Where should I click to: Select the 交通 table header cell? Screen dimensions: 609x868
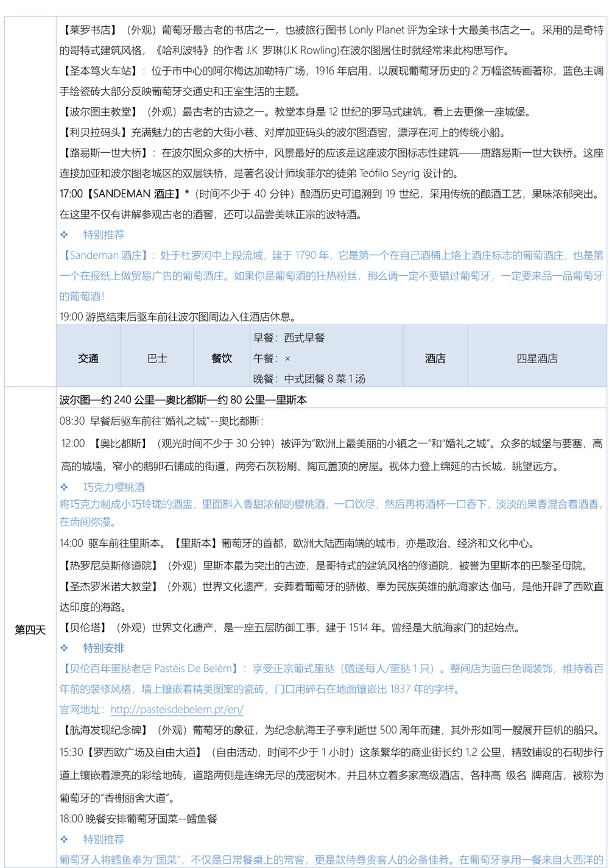(88, 359)
